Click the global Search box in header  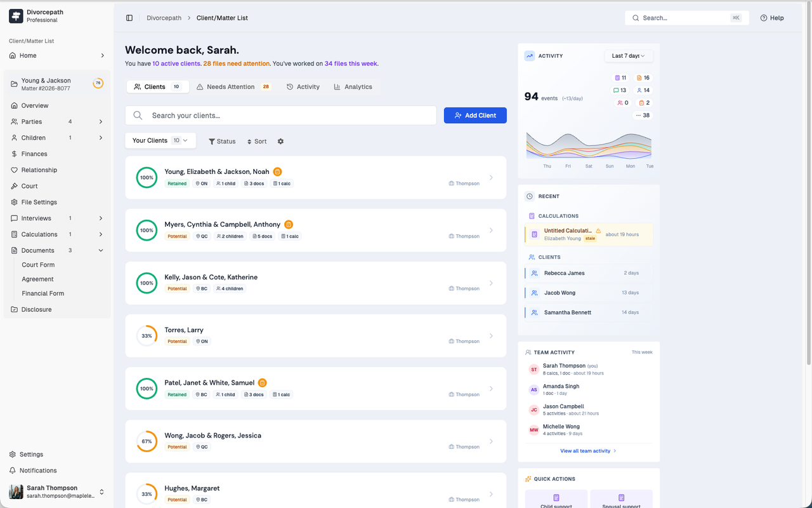[686, 18]
